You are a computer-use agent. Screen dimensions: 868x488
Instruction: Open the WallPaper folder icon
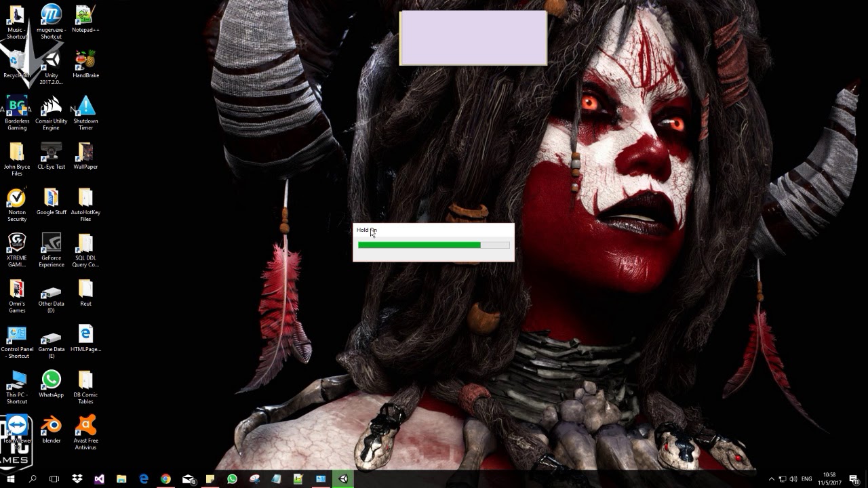click(x=85, y=156)
